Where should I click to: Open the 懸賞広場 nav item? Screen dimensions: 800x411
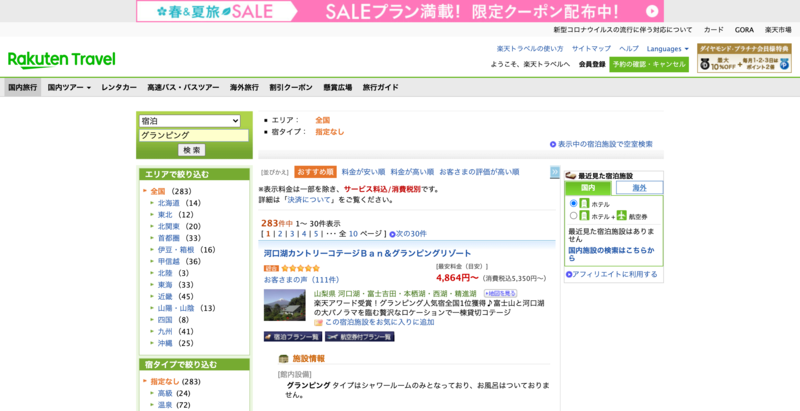pos(338,87)
